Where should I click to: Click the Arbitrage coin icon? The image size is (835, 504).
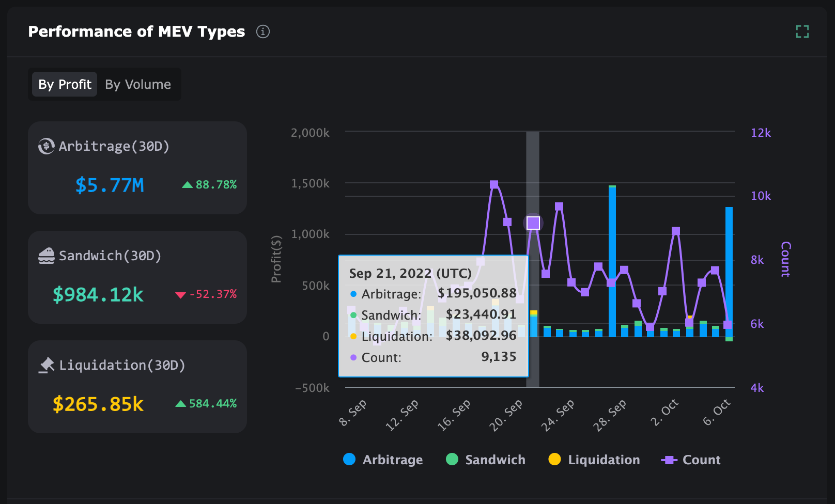click(47, 146)
